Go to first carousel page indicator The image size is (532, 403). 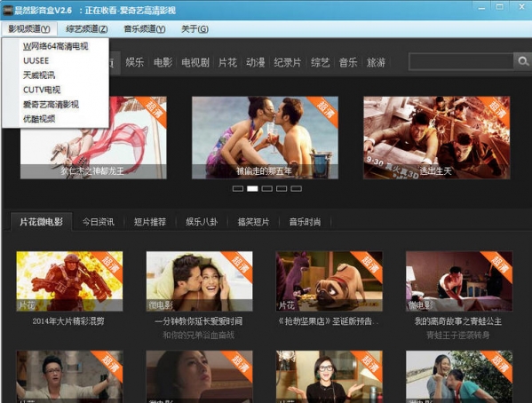click(x=238, y=188)
